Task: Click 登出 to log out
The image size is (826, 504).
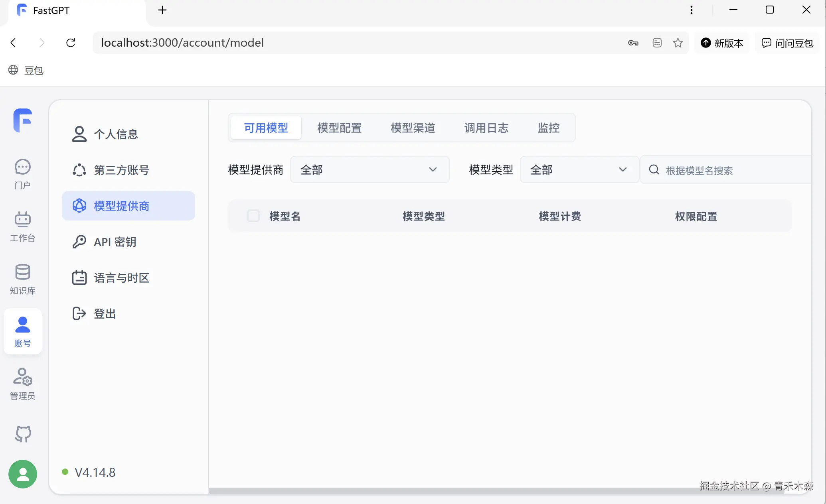Action: (x=105, y=314)
